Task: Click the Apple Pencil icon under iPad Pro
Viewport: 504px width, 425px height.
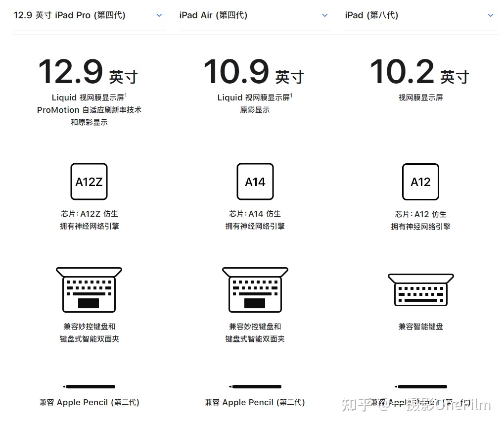Action: tap(89, 386)
